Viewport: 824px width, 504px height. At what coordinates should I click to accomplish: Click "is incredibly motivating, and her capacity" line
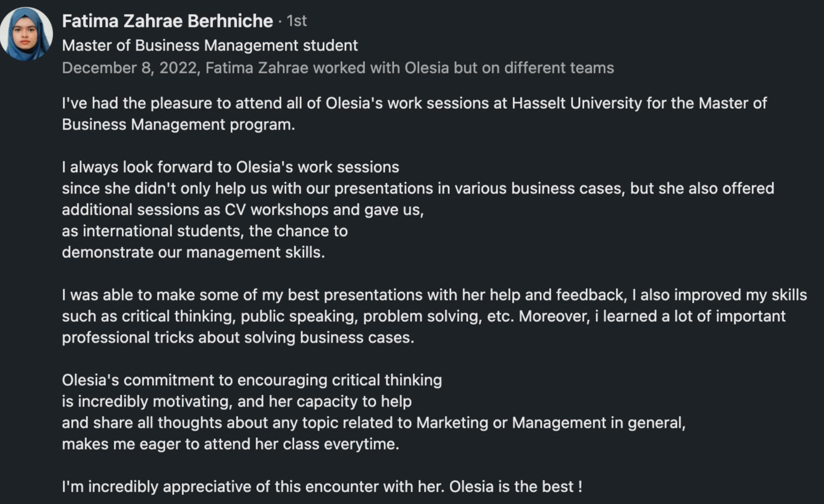point(236,401)
